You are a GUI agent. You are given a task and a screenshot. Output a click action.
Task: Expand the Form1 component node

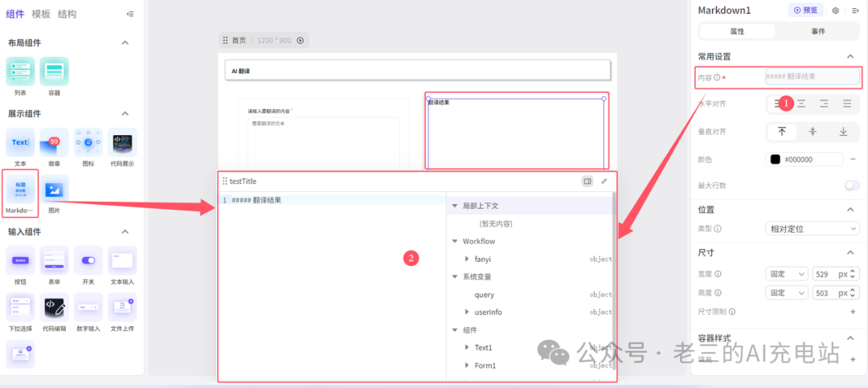click(x=467, y=366)
